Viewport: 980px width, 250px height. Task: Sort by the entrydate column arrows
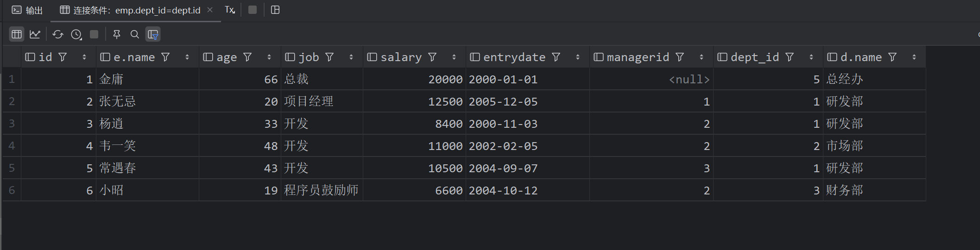click(x=578, y=57)
